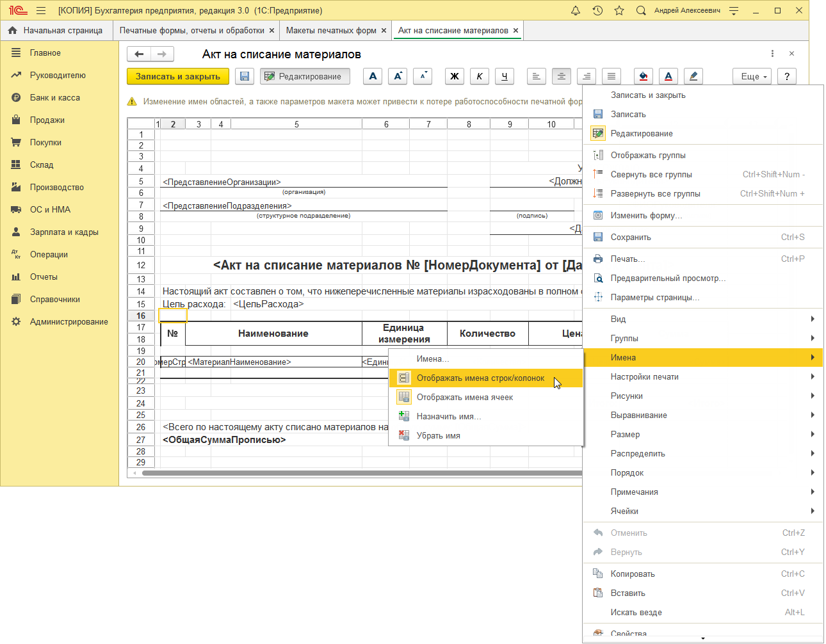826x644 pixels.
Task: Expand the Ячейки submenu
Action: coord(703,511)
